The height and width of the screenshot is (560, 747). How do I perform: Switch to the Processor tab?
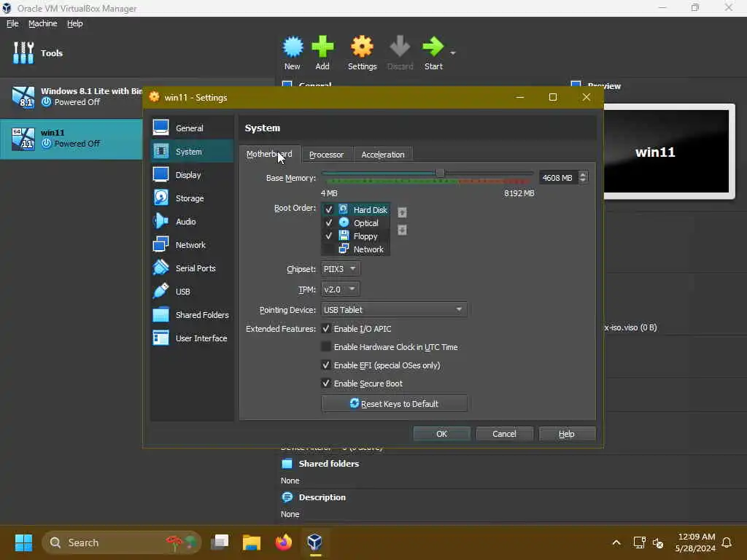point(326,155)
